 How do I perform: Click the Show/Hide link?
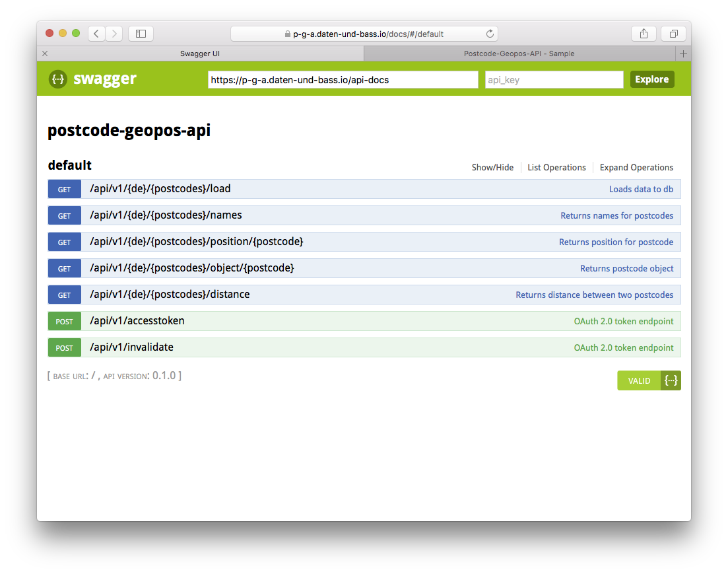coord(492,167)
